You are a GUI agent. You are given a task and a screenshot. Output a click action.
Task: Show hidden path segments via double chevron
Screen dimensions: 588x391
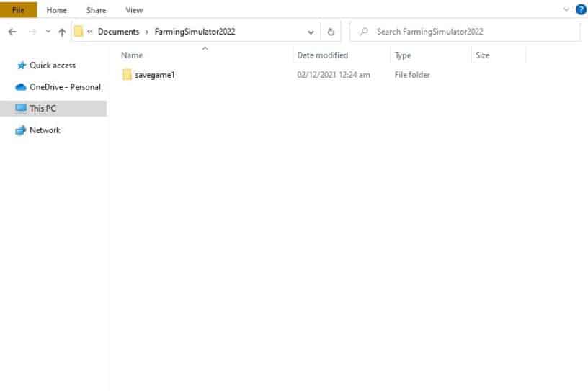pos(90,32)
